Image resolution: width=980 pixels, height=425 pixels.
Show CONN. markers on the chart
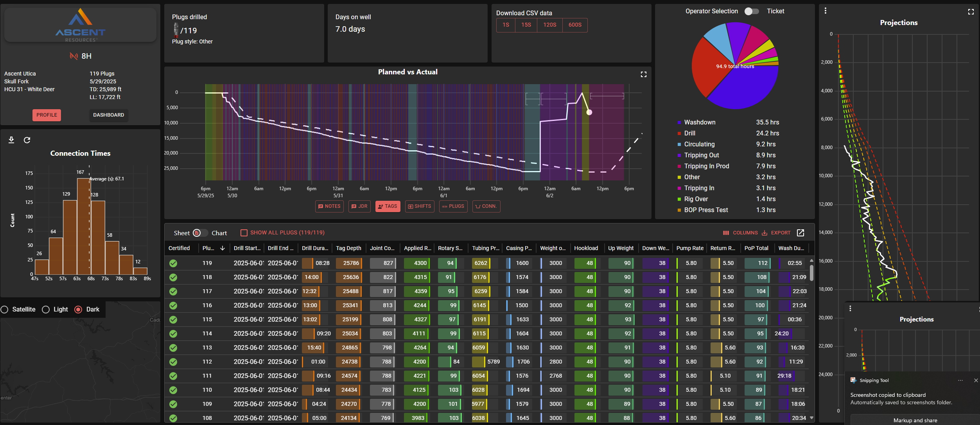click(486, 206)
